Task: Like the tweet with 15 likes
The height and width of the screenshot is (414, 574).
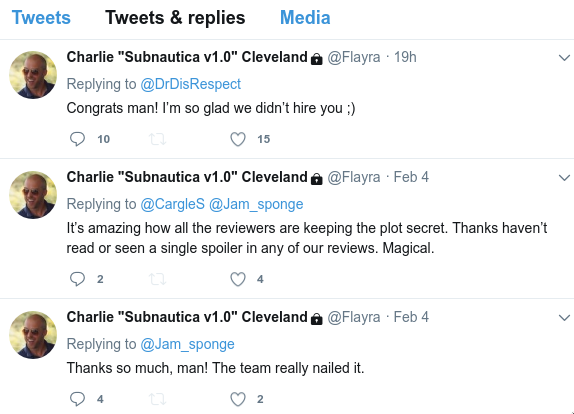Action: click(x=238, y=139)
